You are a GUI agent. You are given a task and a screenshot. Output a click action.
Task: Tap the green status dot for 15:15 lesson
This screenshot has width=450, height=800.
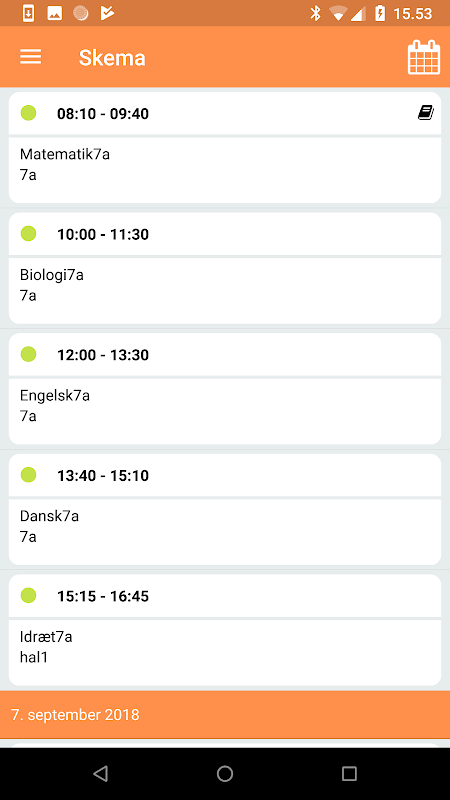coord(29,595)
